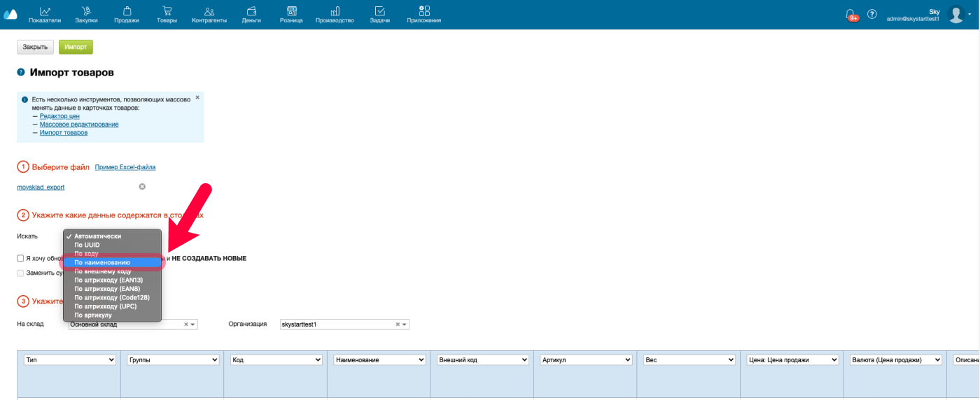Click the admin@skystarttest1 account name
Image resolution: width=980 pixels, height=400 pixels.
[x=913, y=19]
